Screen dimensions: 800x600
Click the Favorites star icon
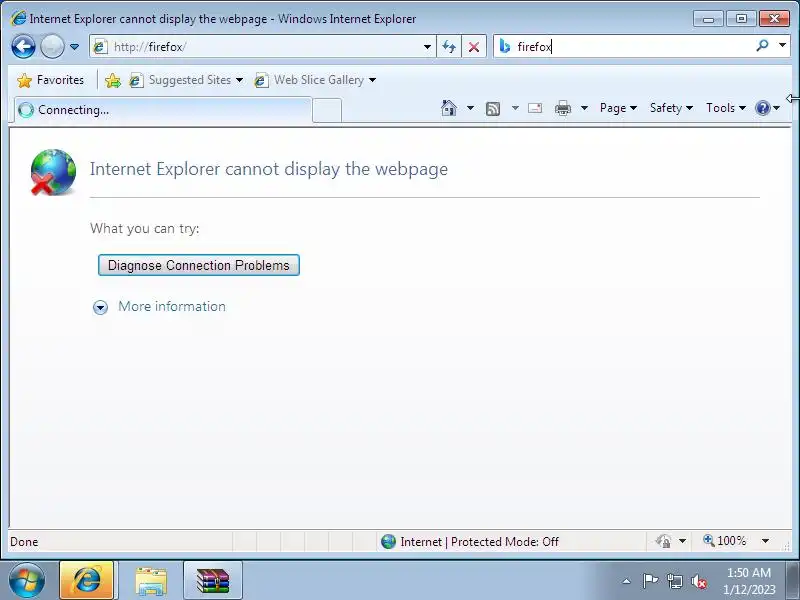pyautogui.click(x=24, y=80)
